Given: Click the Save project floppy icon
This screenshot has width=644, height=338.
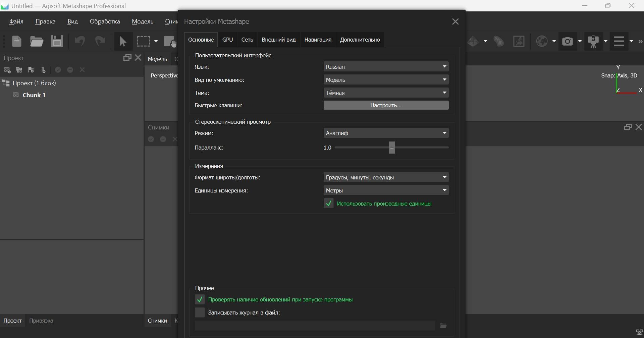Looking at the screenshot, I should pos(57,41).
